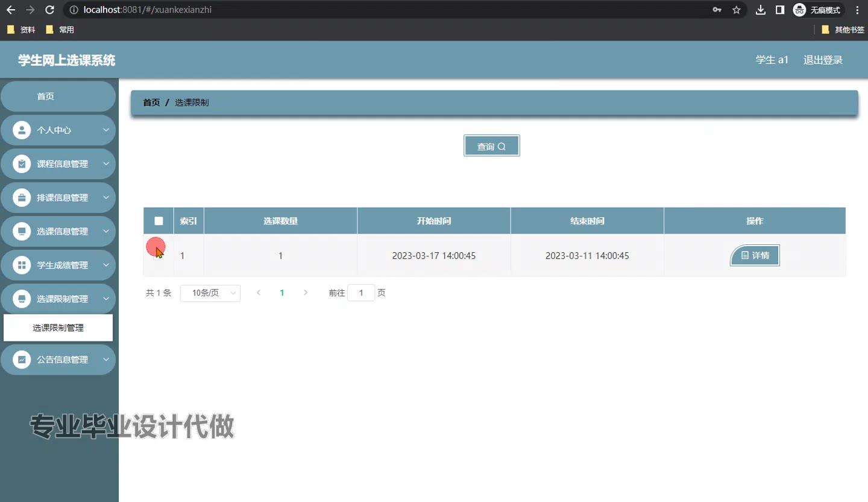Click the 排课信息管理 briefcase icon
This screenshot has width=868, height=502.
click(22, 197)
